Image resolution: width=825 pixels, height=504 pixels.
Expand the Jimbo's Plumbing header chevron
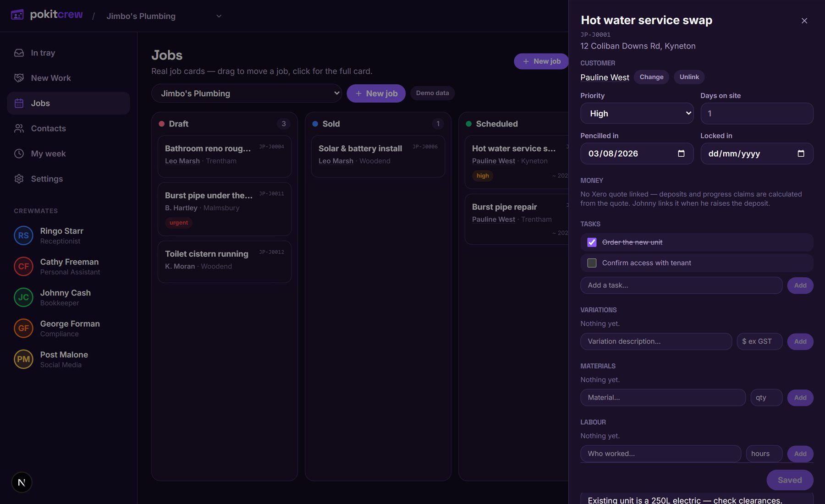[x=219, y=16]
